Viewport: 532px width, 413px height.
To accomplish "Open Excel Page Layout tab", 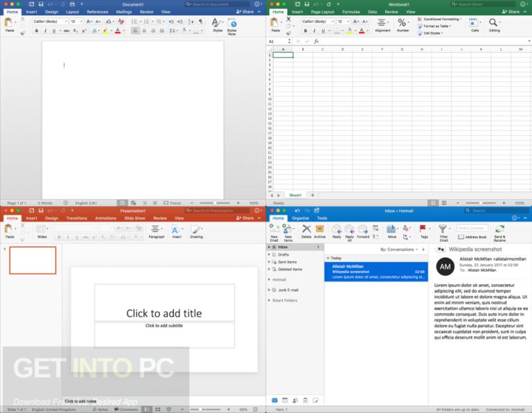I will click(x=322, y=12).
